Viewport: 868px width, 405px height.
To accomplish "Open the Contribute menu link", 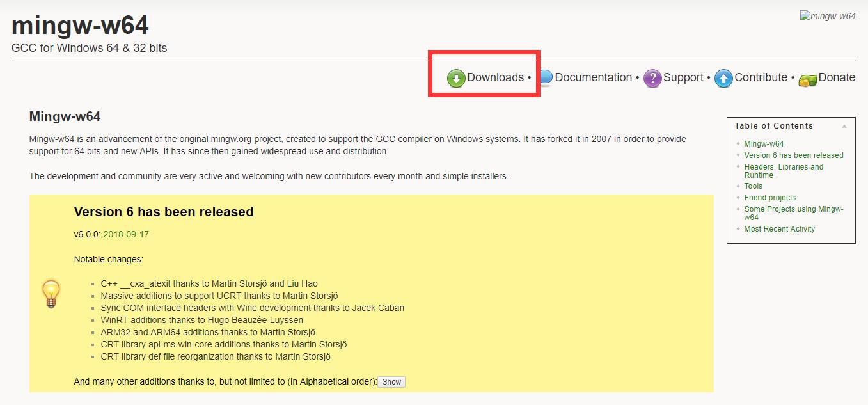I will [761, 77].
